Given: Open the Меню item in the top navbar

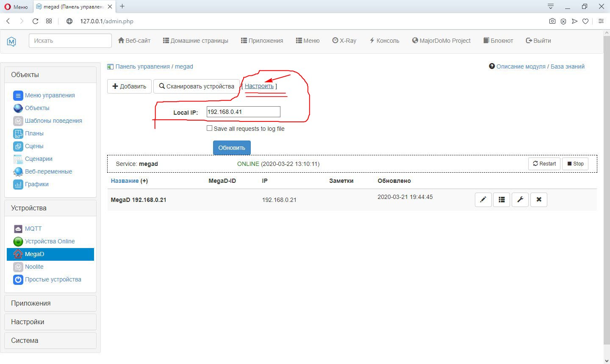Looking at the screenshot, I should coord(308,41).
